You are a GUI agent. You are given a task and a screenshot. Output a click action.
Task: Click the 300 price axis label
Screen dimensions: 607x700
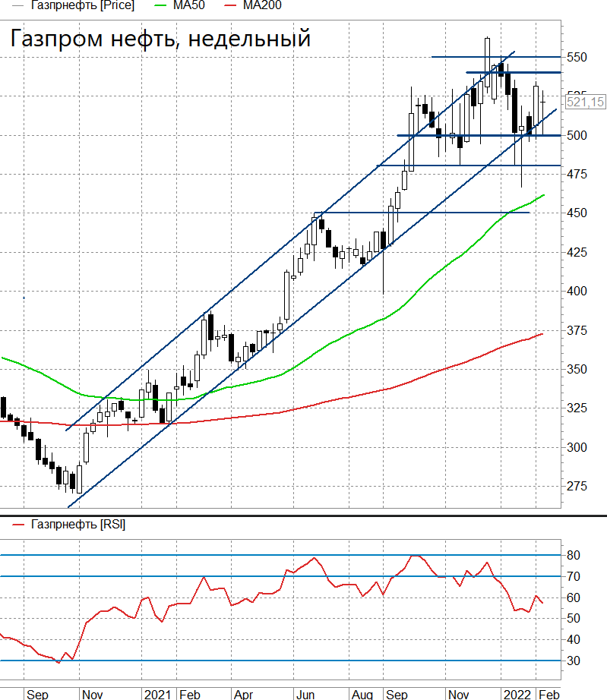(577, 447)
